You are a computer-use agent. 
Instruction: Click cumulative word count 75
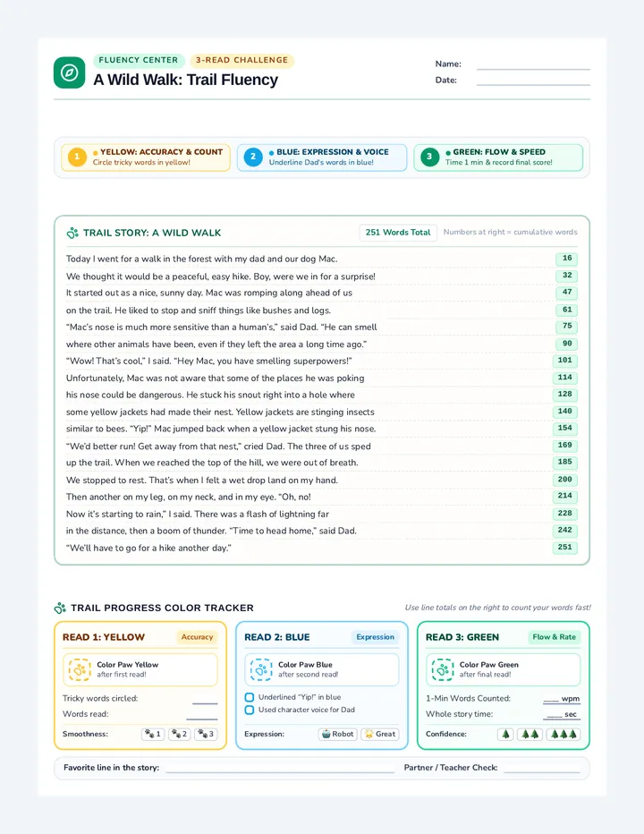[567, 327]
